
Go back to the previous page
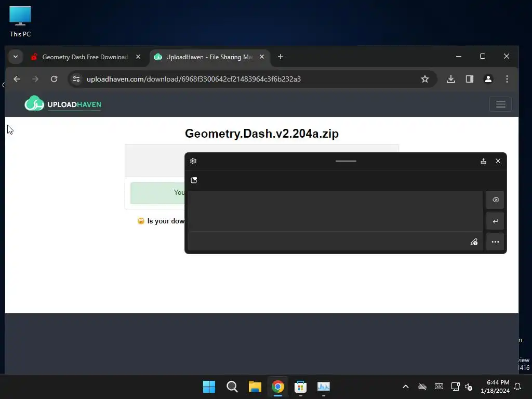pos(17,79)
